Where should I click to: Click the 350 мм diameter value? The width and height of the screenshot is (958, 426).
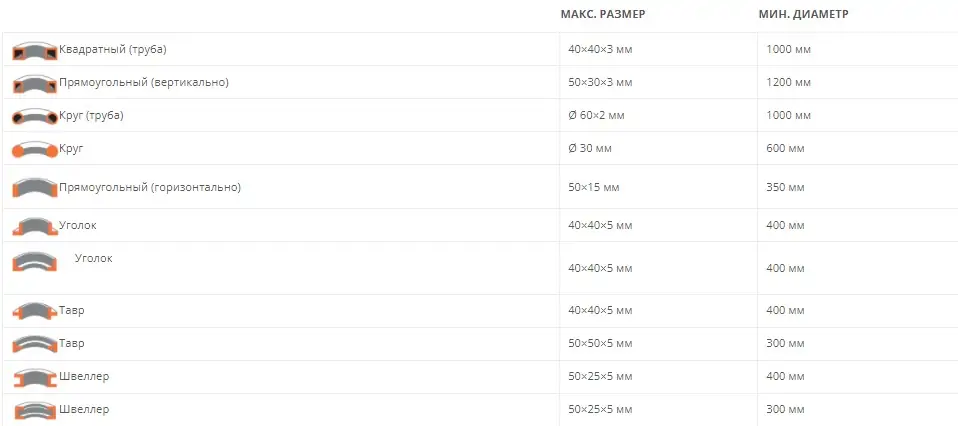coord(785,187)
